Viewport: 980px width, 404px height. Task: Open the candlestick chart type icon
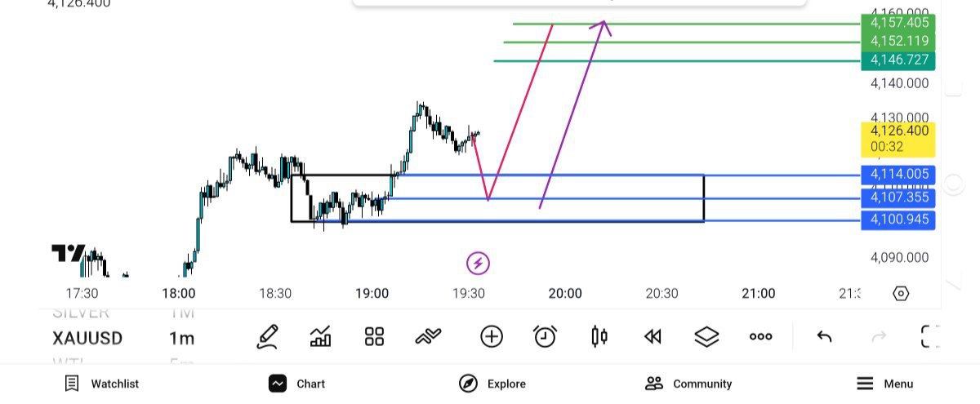[x=599, y=336]
